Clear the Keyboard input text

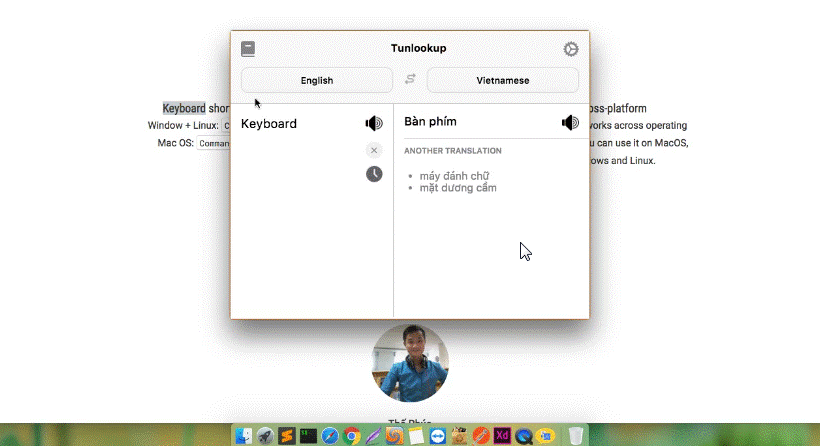[x=374, y=151]
